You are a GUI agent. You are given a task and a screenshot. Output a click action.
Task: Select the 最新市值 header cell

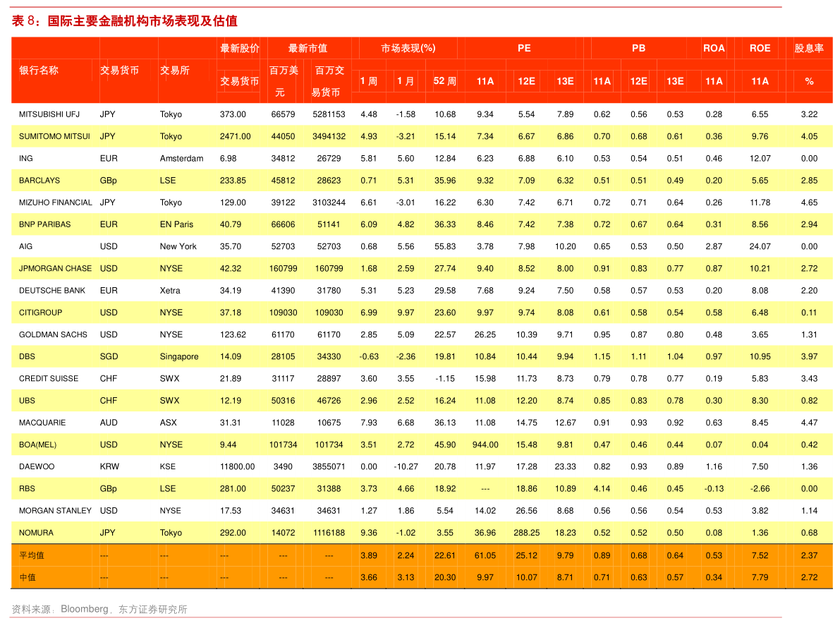(308, 48)
